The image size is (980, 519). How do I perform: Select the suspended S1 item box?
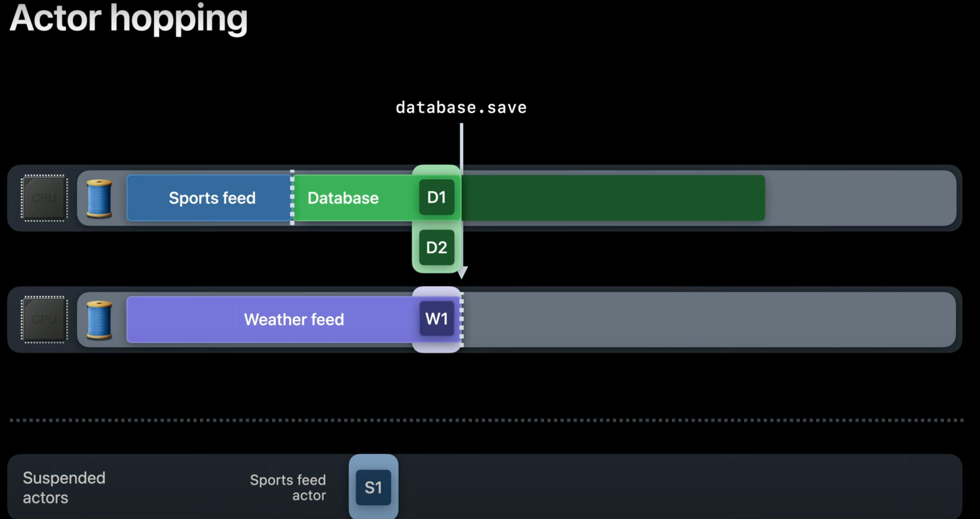point(373,487)
